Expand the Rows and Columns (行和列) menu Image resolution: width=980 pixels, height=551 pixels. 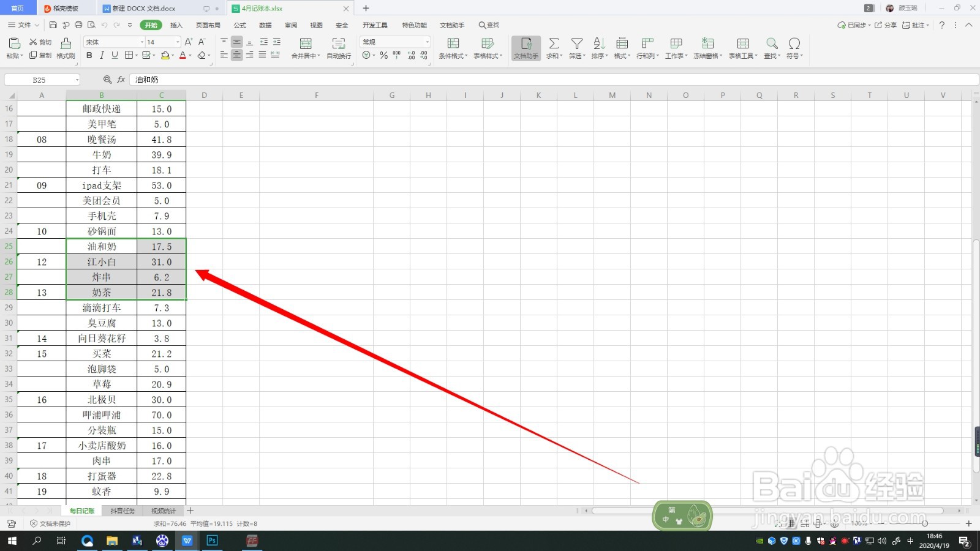pyautogui.click(x=647, y=56)
